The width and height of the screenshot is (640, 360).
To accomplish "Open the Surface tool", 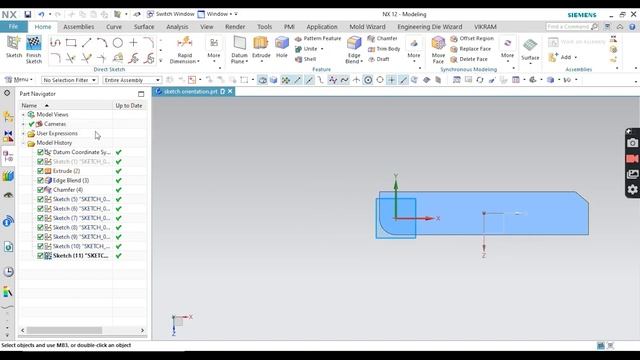I will pyautogui.click(x=530, y=49).
